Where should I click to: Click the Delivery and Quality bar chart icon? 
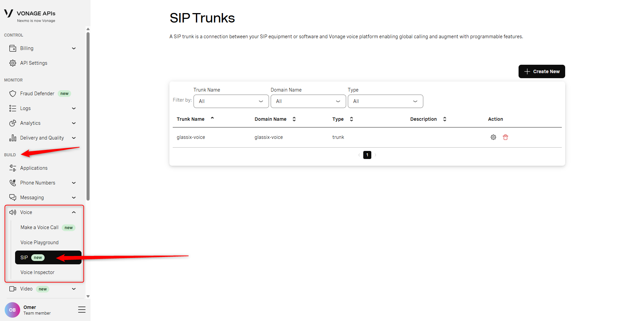click(13, 138)
